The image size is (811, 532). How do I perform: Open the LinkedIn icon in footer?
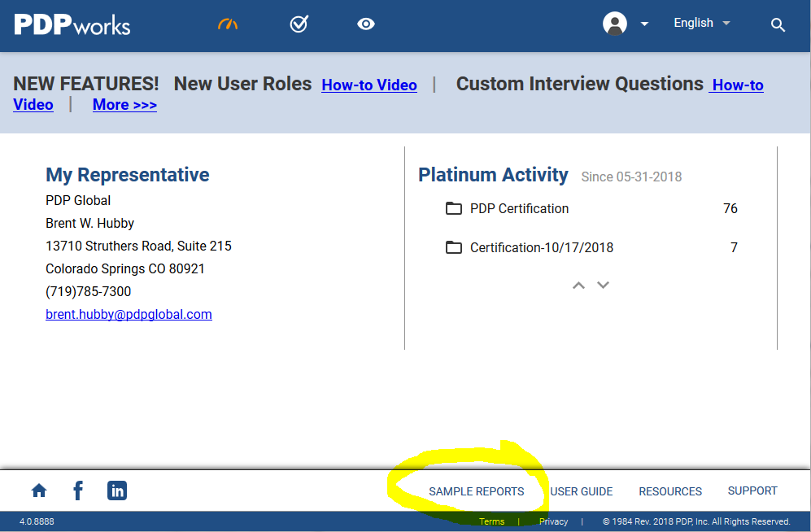tap(117, 491)
